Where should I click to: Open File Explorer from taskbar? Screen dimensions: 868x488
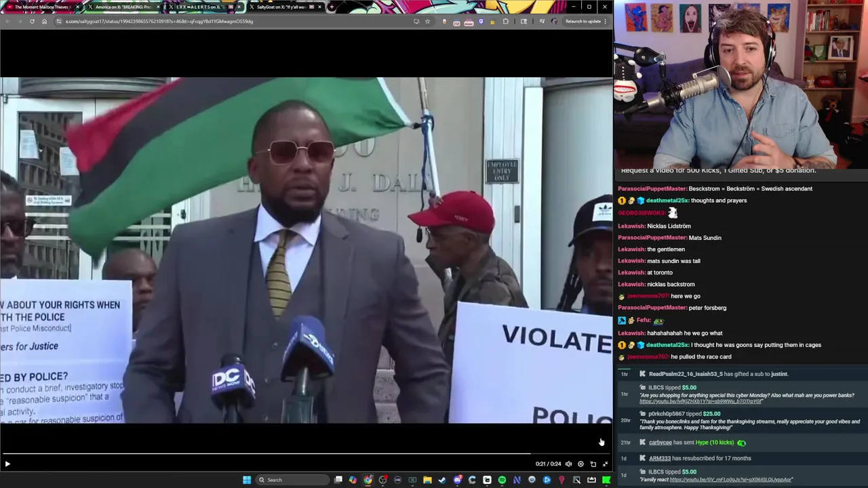coord(427,480)
